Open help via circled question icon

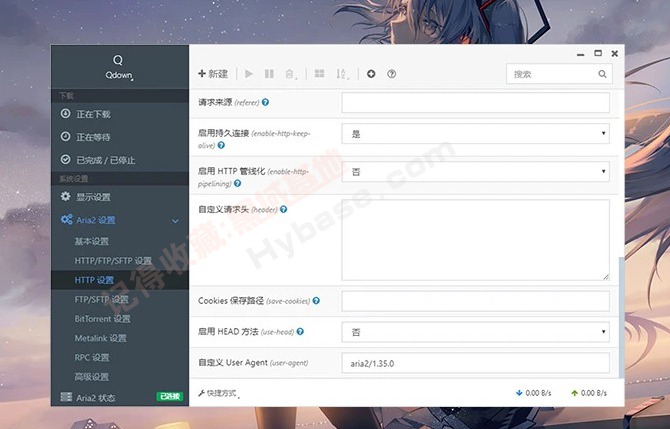point(391,74)
